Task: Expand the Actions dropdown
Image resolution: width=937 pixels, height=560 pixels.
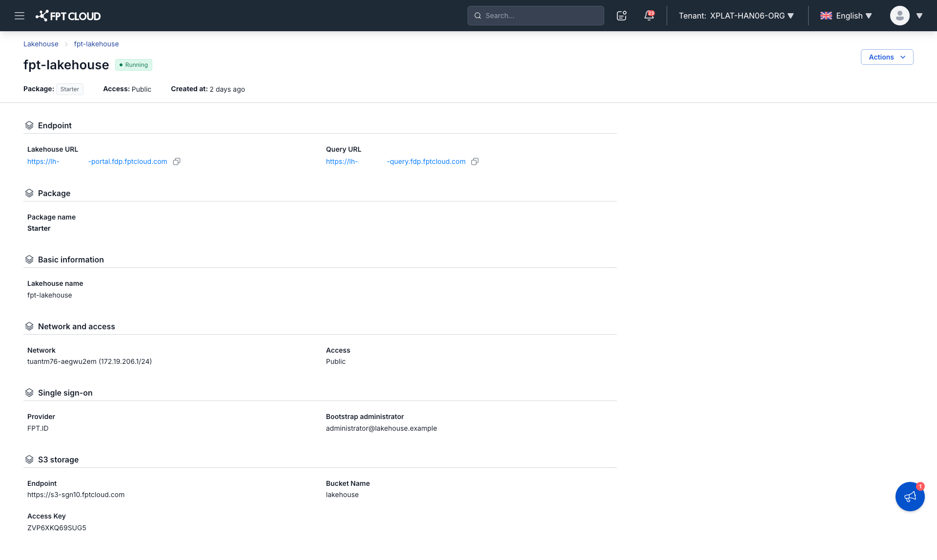Action: [887, 57]
